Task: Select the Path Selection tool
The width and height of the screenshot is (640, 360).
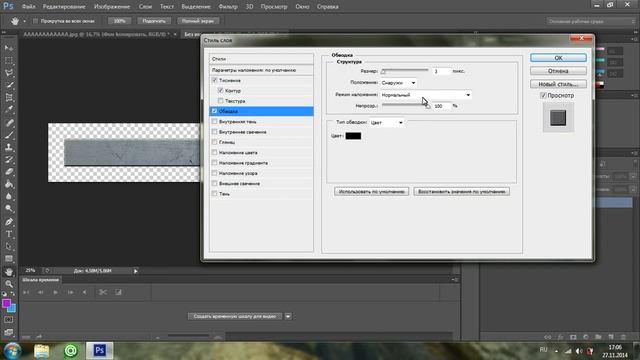Action: click(9, 247)
